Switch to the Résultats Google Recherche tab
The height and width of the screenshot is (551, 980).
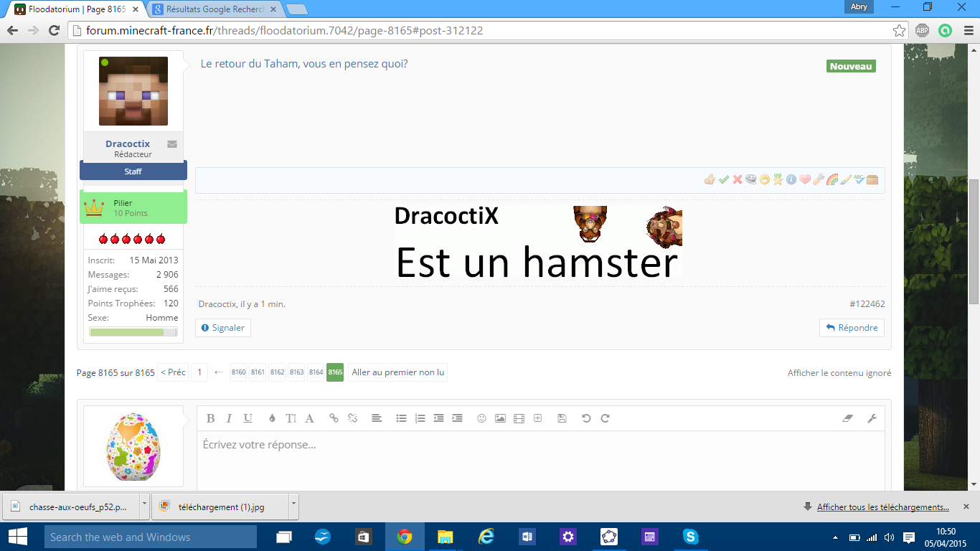[215, 9]
